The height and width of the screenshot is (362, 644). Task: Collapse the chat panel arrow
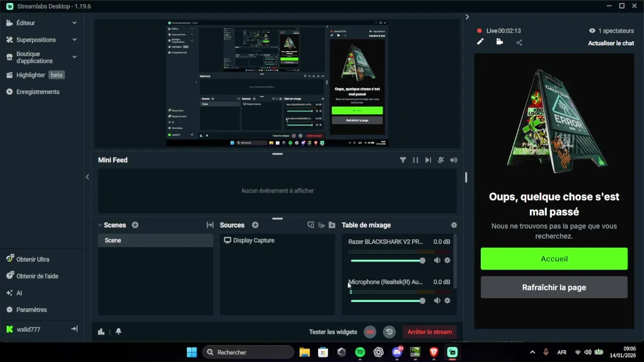coord(467,17)
